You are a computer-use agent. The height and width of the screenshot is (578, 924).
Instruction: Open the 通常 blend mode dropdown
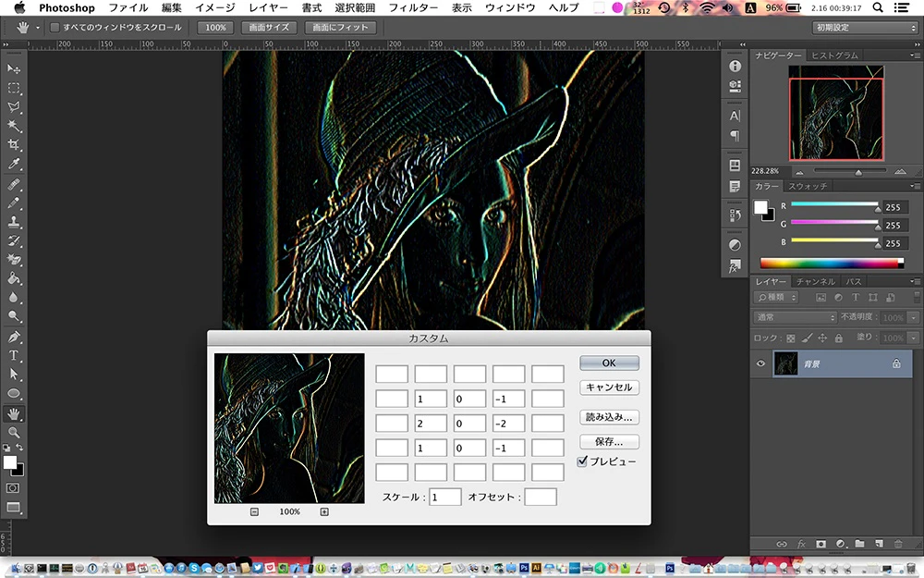point(795,317)
